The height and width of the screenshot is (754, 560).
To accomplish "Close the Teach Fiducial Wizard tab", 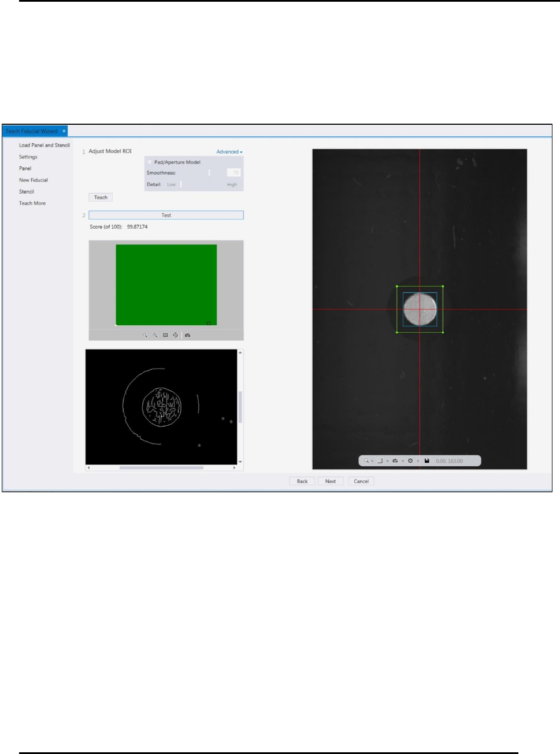I will tap(64, 131).
